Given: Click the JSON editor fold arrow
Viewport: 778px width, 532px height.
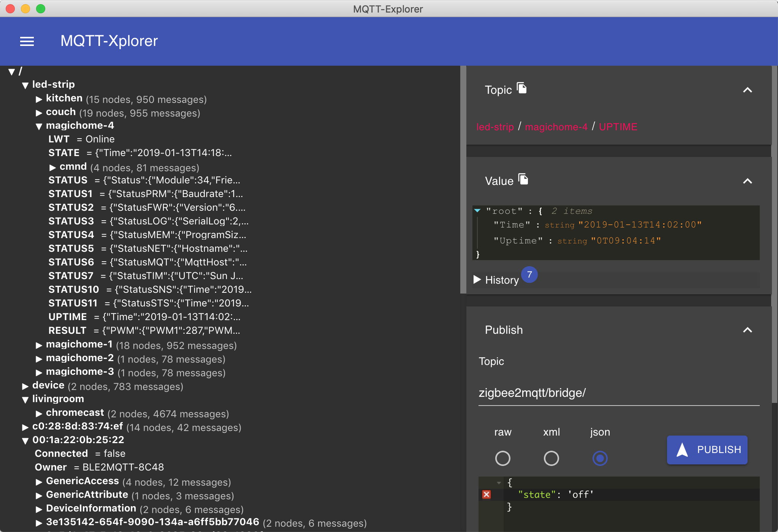Looking at the screenshot, I should click(x=499, y=483).
